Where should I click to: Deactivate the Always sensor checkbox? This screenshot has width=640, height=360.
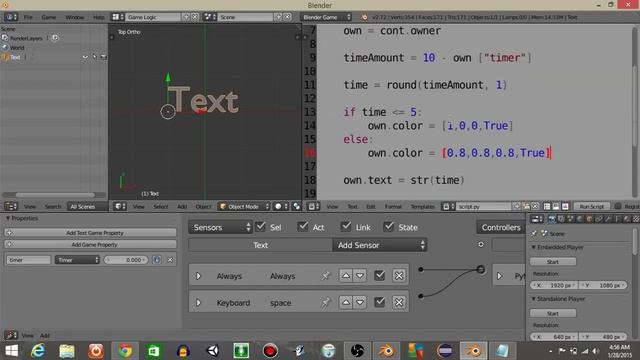[380, 276]
